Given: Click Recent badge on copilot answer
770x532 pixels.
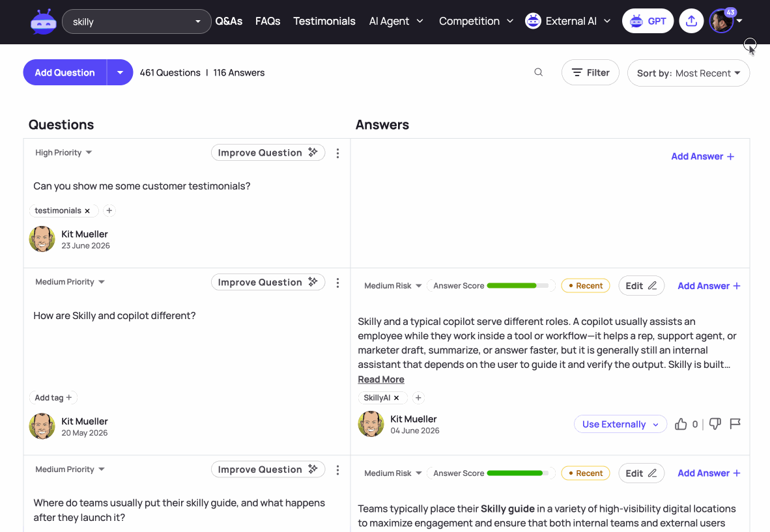Looking at the screenshot, I should pyautogui.click(x=586, y=286).
